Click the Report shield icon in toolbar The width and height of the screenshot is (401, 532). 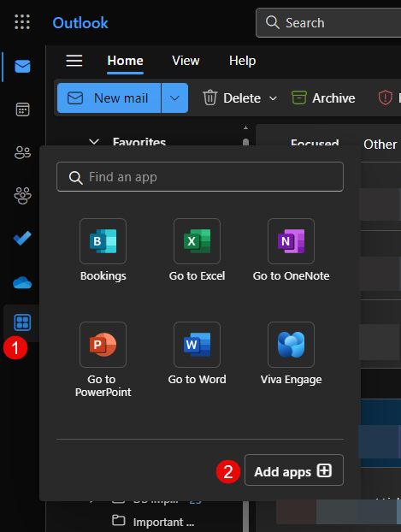[386, 98]
